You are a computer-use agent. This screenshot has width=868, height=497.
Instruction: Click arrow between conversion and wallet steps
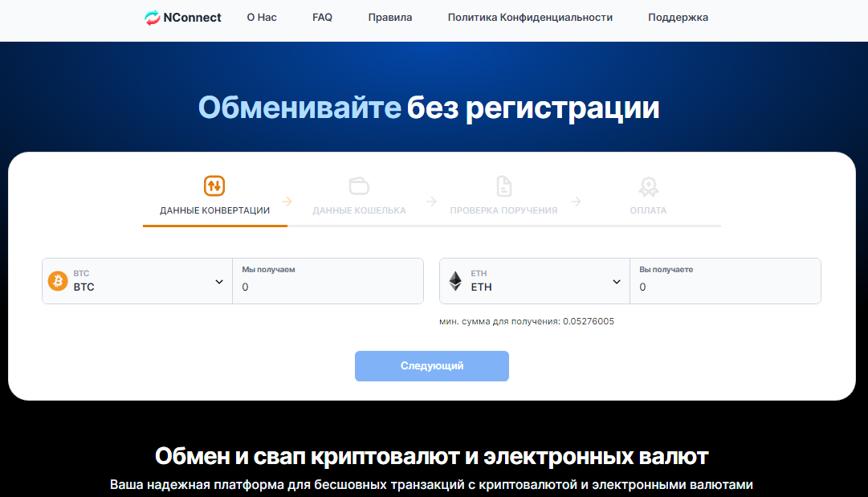click(287, 202)
